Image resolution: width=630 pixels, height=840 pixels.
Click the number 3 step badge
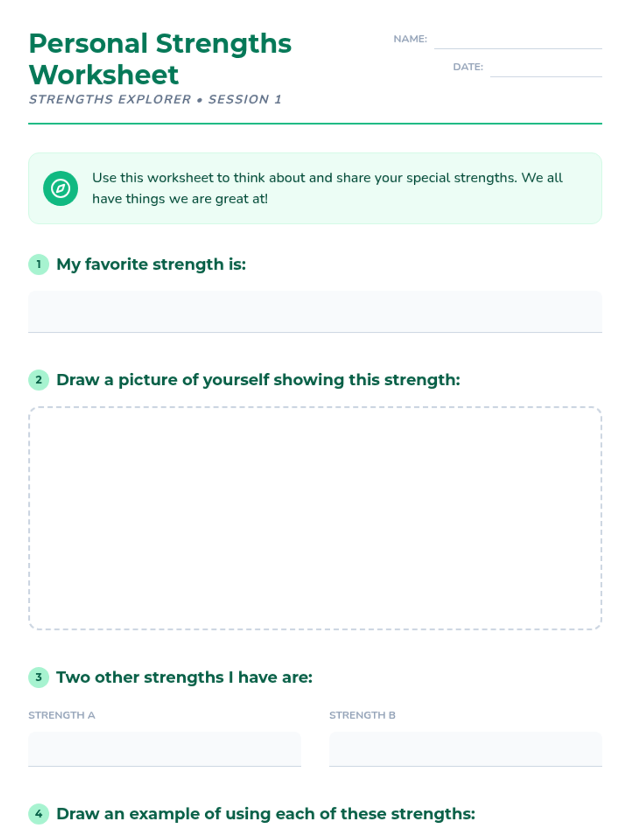pos(38,677)
